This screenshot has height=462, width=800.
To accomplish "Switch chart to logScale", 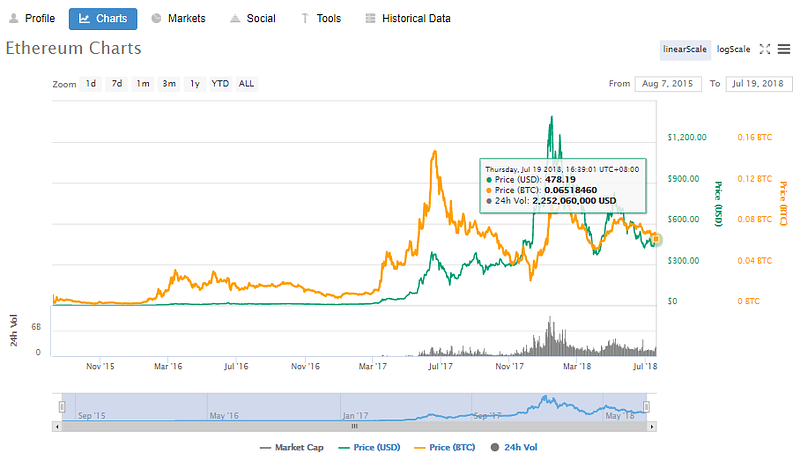I will 733,49.
